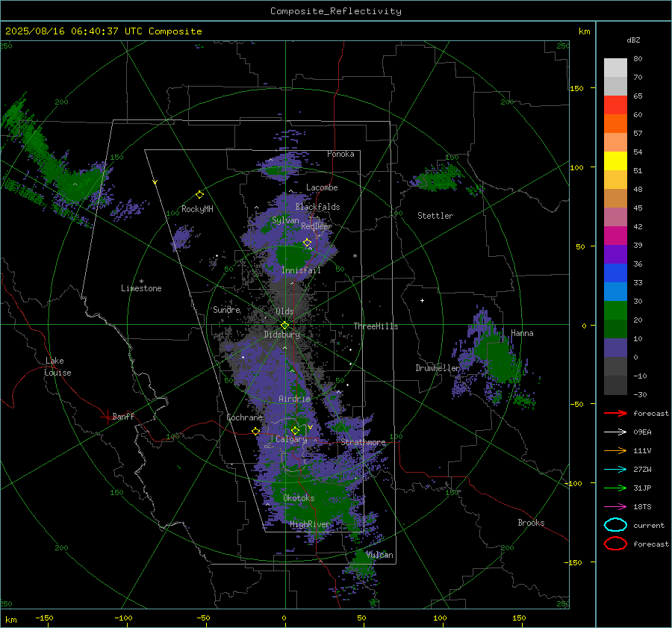Click the Brooks city label
The height and width of the screenshot is (628, 672).
click(x=531, y=523)
